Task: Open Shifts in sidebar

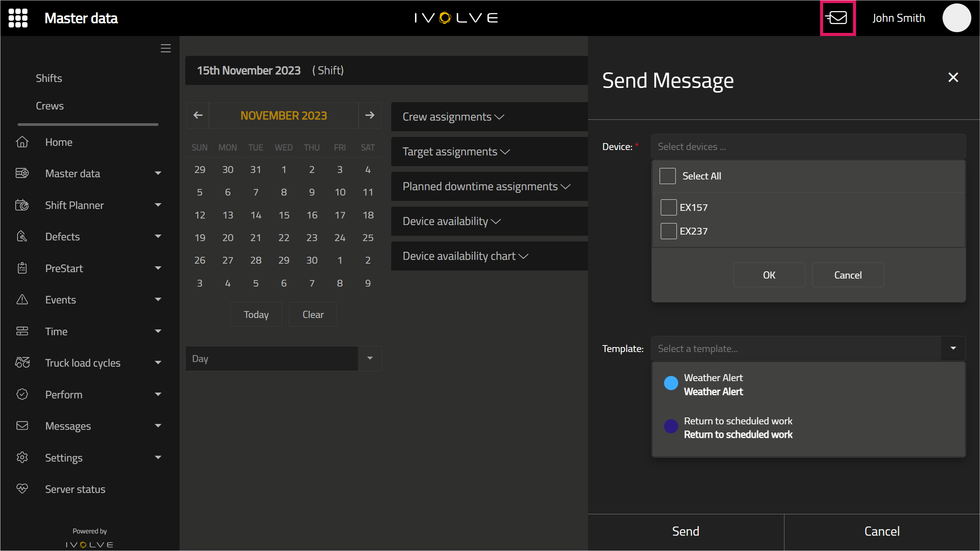Action: click(49, 78)
